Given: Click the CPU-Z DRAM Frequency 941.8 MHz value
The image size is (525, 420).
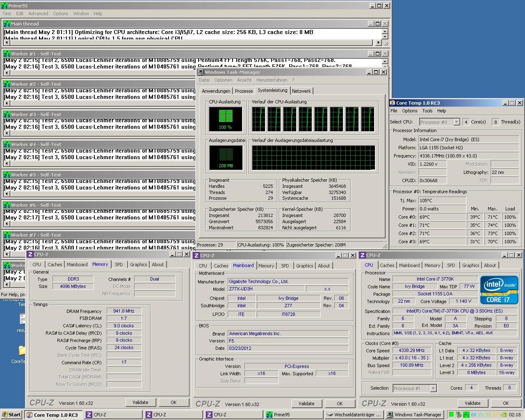Looking at the screenshot, I should point(124,311).
